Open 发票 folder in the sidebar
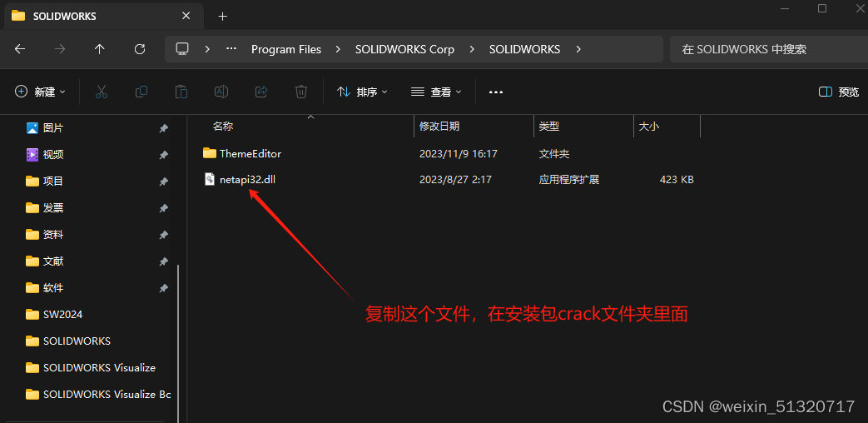The width and height of the screenshot is (868, 423). (x=52, y=207)
